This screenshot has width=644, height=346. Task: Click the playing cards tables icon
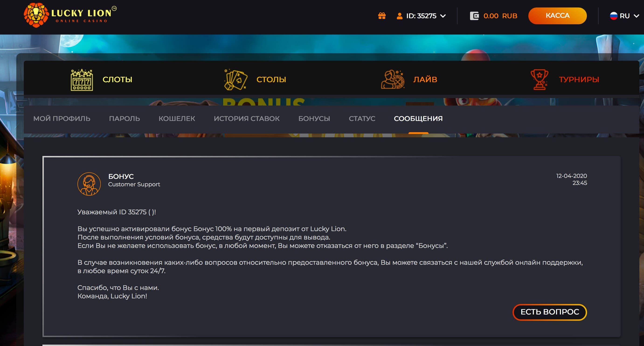coord(235,80)
